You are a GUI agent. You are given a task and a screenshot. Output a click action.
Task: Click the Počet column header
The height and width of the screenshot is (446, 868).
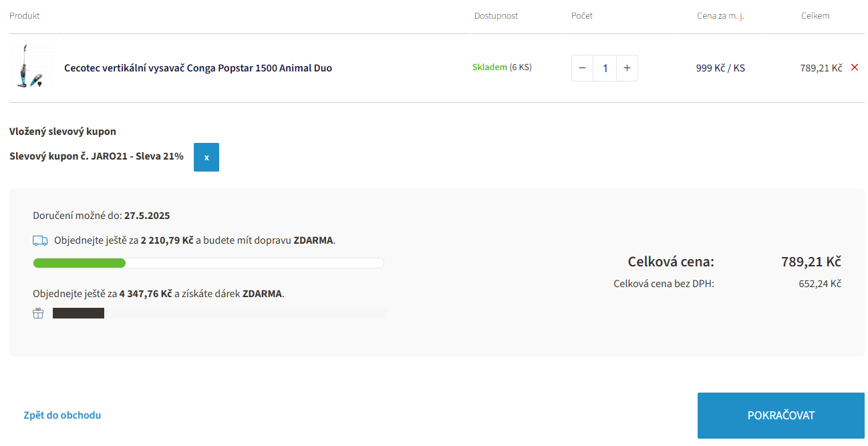pos(582,15)
